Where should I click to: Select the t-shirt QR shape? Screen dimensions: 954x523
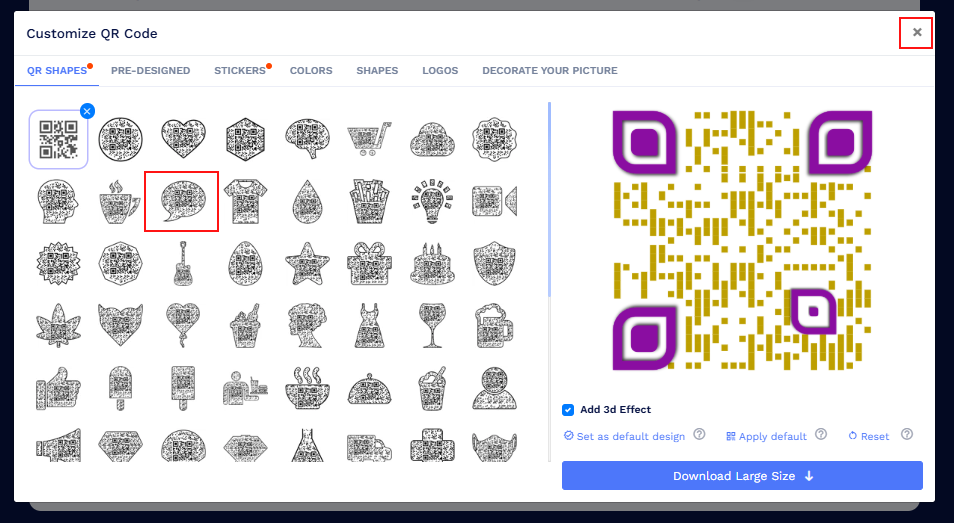point(245,201)
